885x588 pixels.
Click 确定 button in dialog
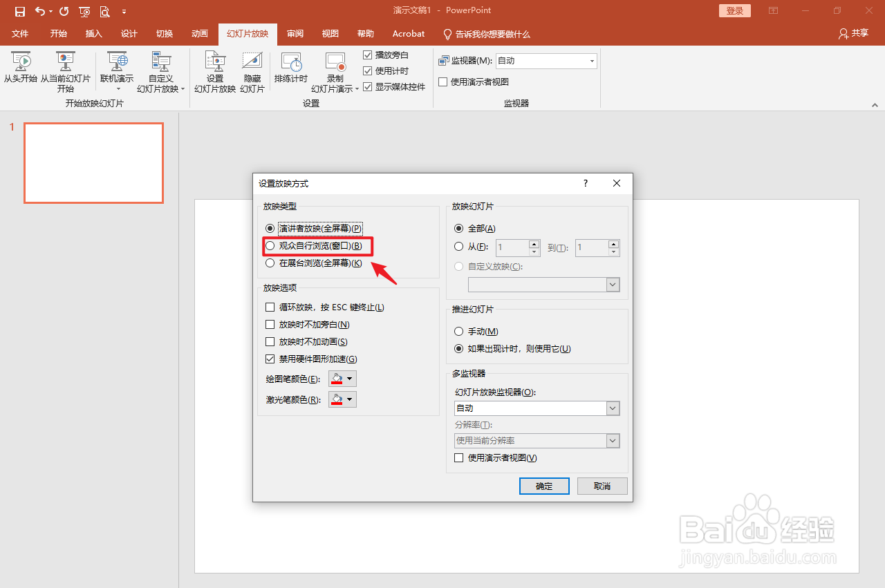(x=544, y=486)
